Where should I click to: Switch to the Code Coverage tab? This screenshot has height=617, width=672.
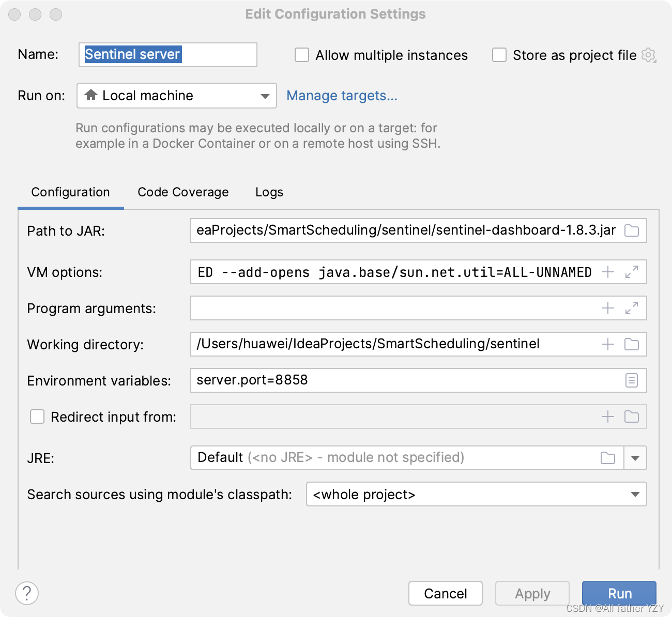click(183, 192)
